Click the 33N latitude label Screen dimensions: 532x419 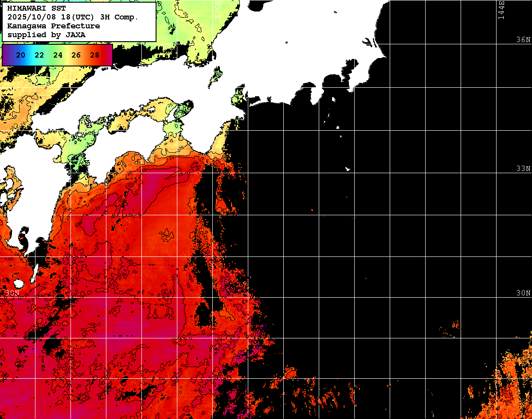pos(523,169)
